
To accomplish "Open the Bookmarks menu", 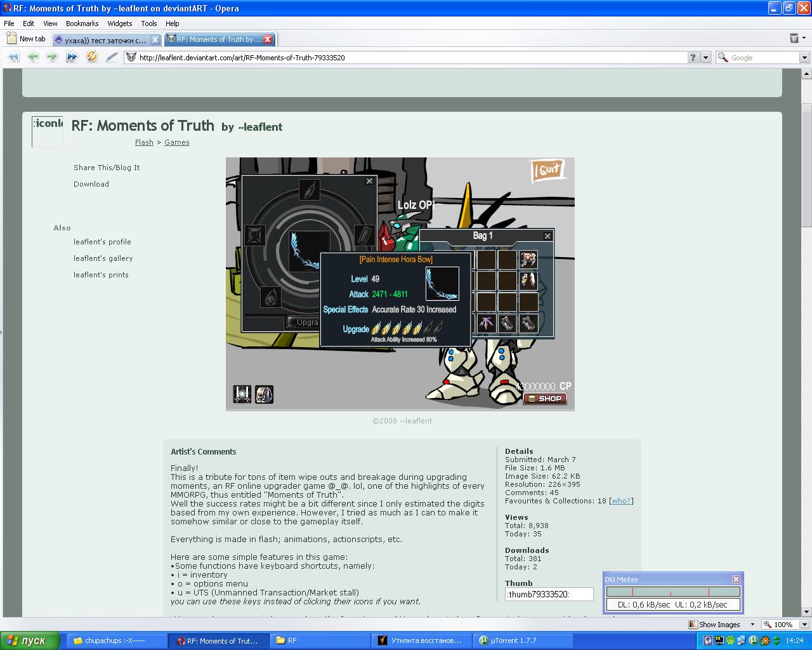I will click(82, 23).
